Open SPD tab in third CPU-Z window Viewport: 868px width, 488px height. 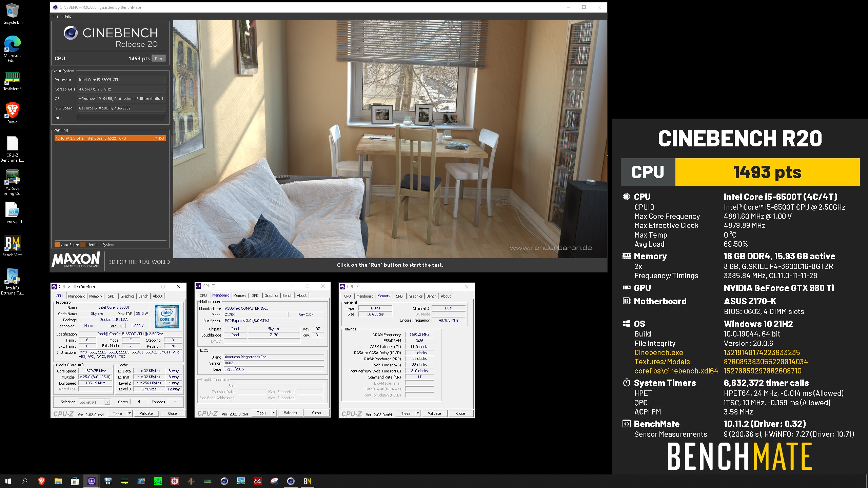(x=399, y=296)
